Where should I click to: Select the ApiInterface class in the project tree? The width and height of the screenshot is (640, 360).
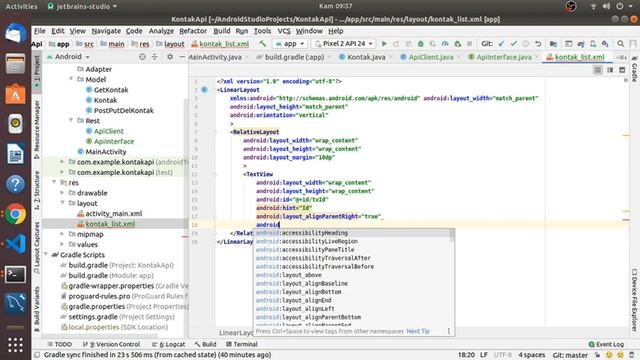click(114, 141)
